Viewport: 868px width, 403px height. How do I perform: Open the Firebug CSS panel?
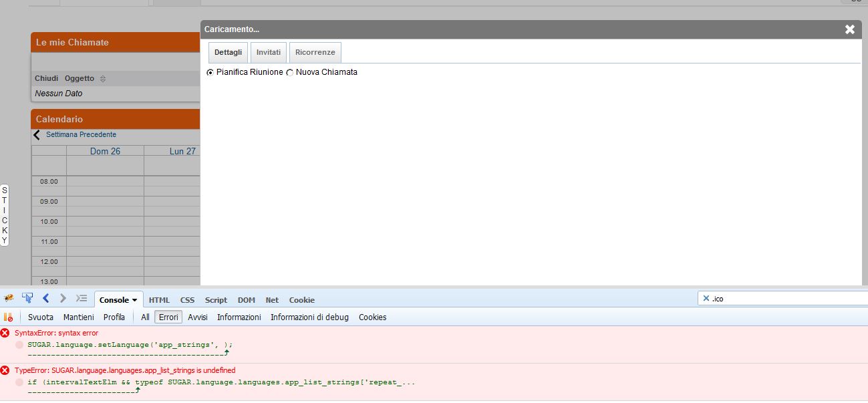pyautogui.click(x=187, y=300)
